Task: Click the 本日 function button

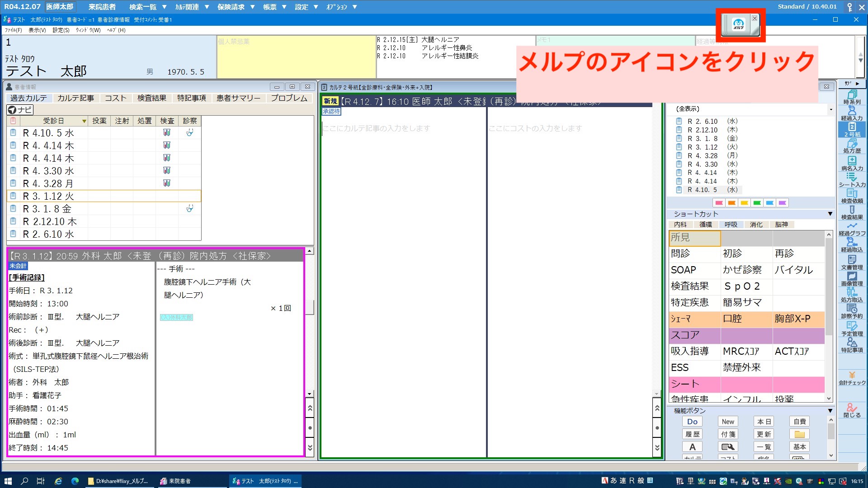Action: pyautogui.click(x=764, y=422)
